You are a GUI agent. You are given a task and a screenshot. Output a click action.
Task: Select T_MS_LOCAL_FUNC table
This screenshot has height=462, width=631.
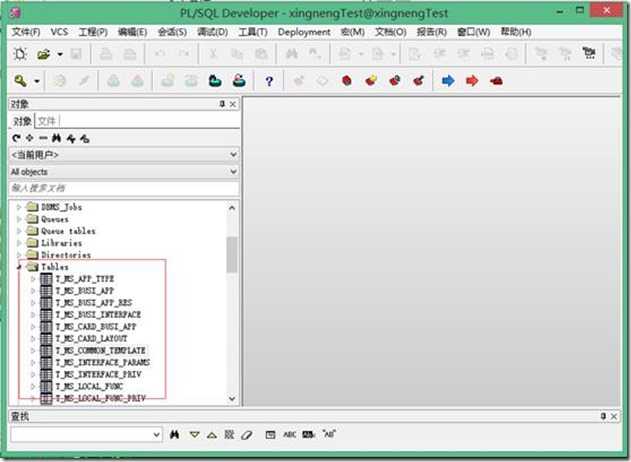[x=89, y=386]
